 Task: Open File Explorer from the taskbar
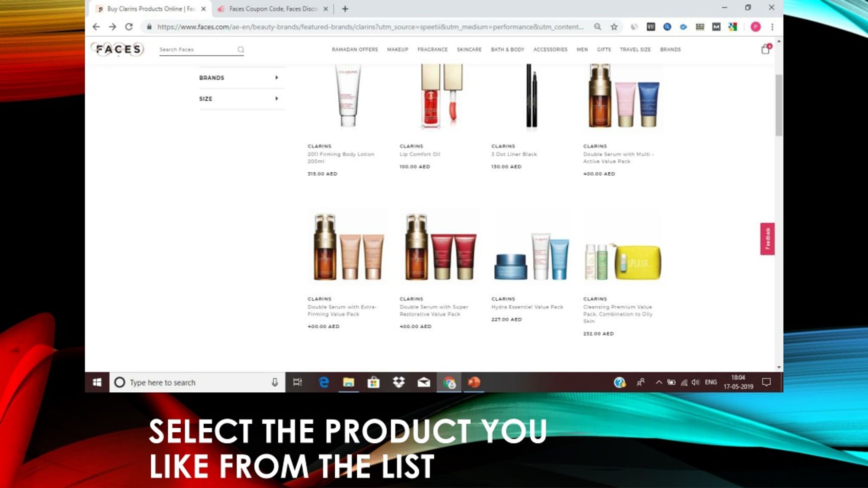(349, 382)
